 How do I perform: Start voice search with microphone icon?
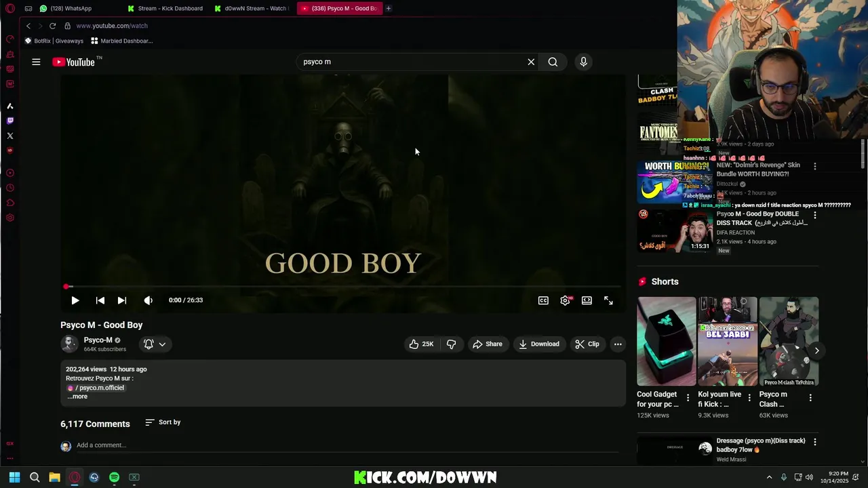(x=583, y=62)
